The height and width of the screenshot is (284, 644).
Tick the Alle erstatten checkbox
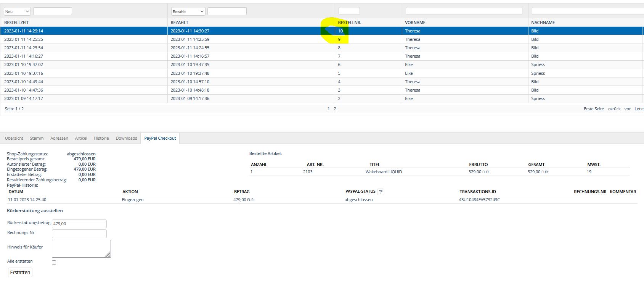coord(54,262)
